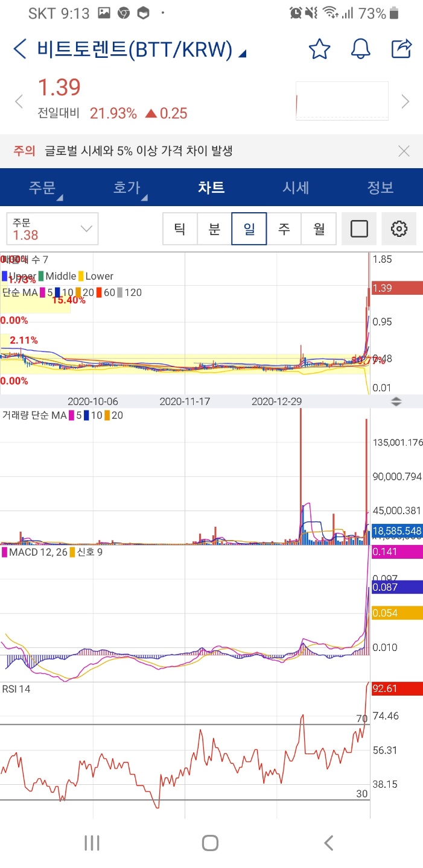Screen dimensions: 423x868
Task: Tap the battery status icon
Action: pyautogui.click(x=395, y=13)
